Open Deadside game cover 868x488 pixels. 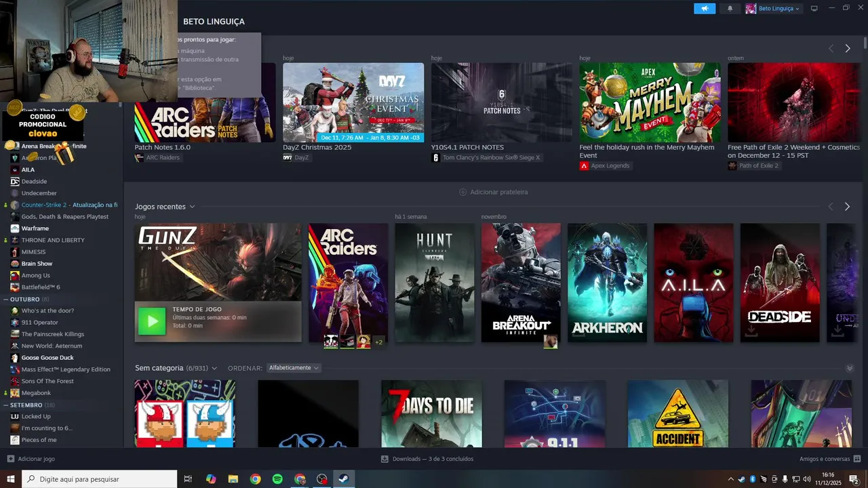tap(780, 283)
